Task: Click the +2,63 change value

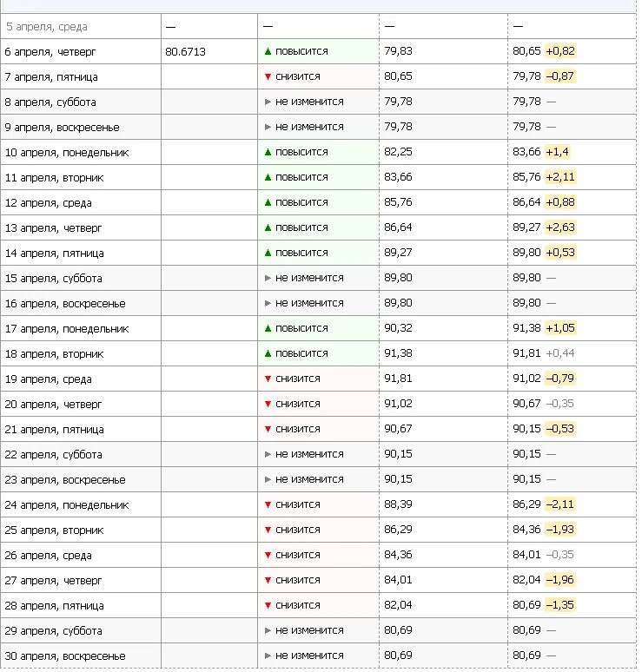Action: [x=560, y=227]
